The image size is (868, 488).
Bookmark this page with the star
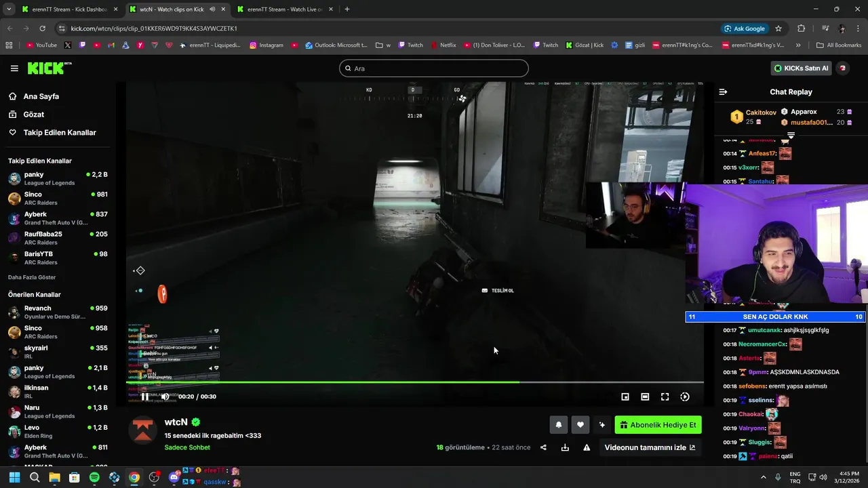pyautogui.click(x=778, y=28)
